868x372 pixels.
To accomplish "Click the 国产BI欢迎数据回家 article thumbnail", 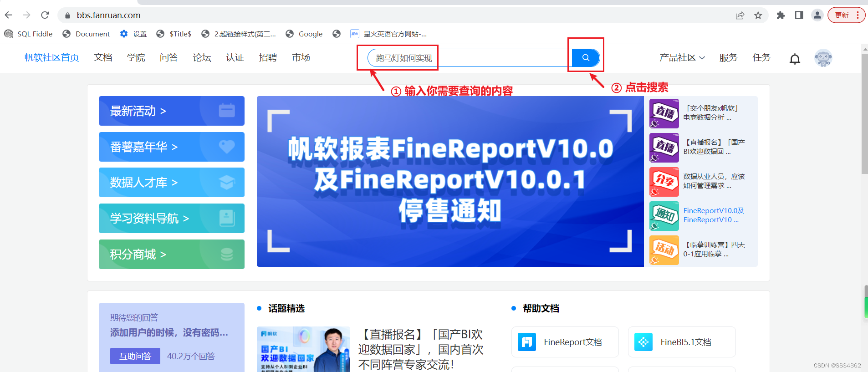I will tap(303, 349).
